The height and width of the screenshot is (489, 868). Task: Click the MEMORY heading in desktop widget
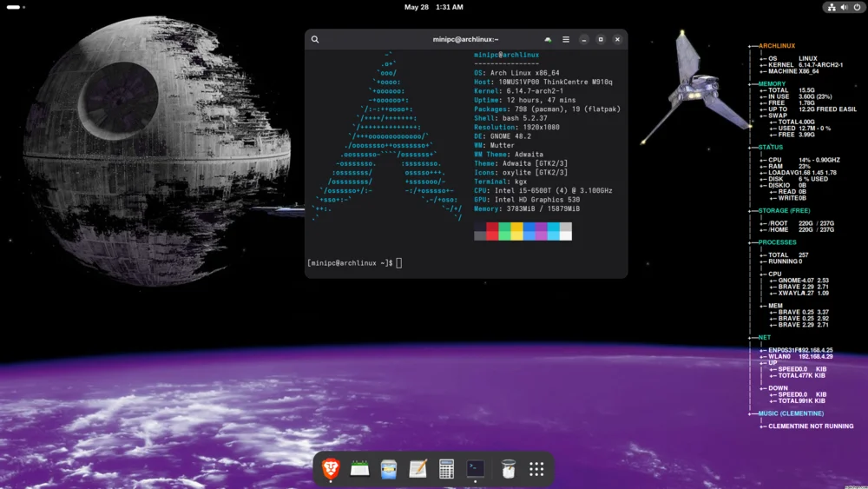click(x=772, y=84)
